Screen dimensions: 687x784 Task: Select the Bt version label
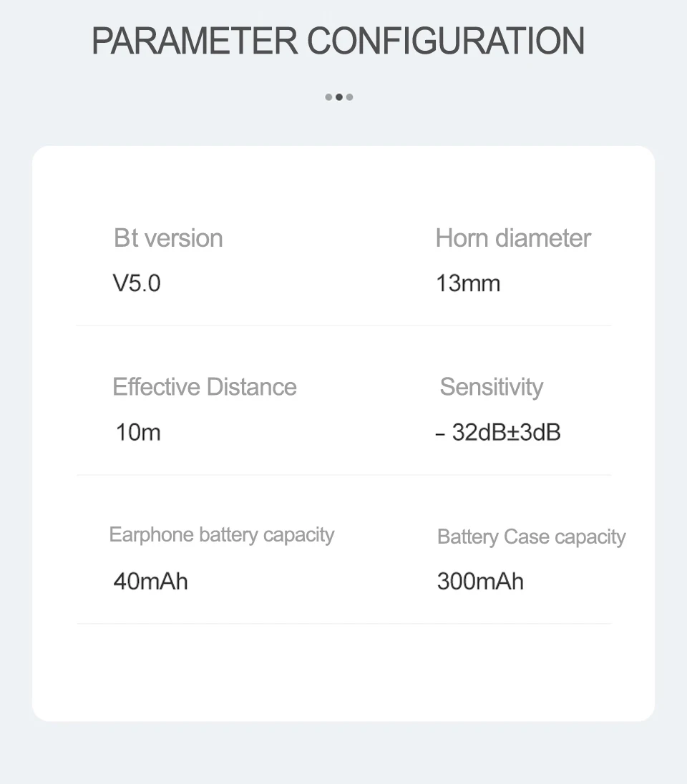point(168,238)
